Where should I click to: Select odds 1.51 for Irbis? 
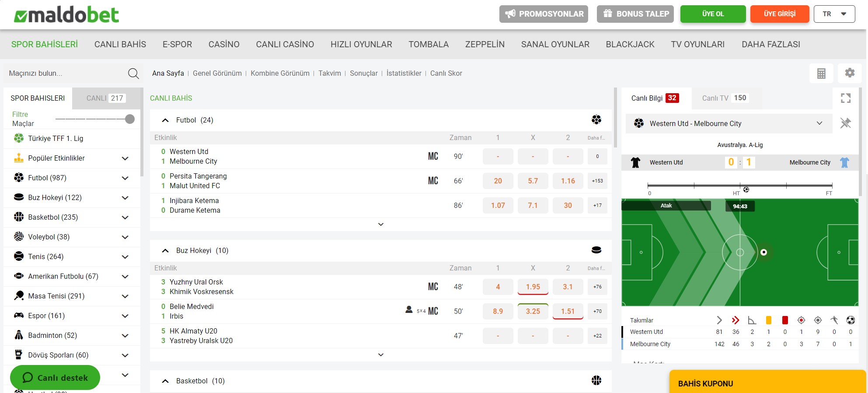click(x=568, y=311)
